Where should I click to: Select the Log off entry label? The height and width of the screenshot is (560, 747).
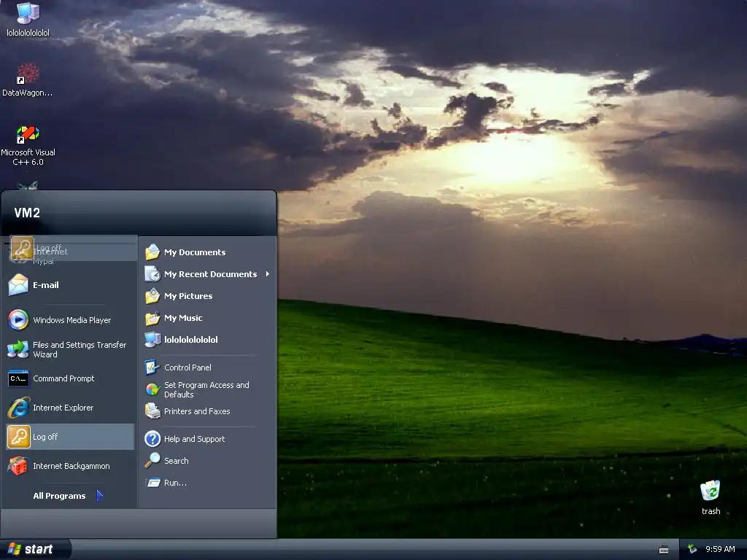45,437
